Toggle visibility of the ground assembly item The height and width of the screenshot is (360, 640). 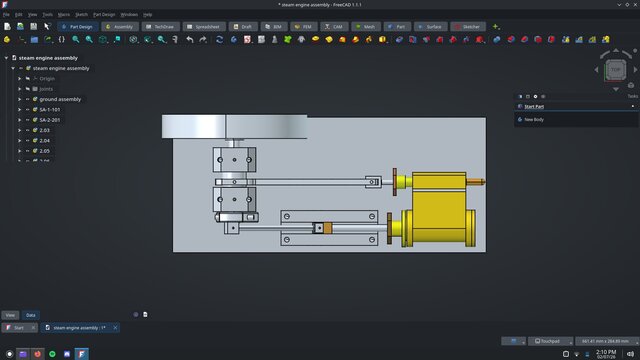click(x=28, y=99)
